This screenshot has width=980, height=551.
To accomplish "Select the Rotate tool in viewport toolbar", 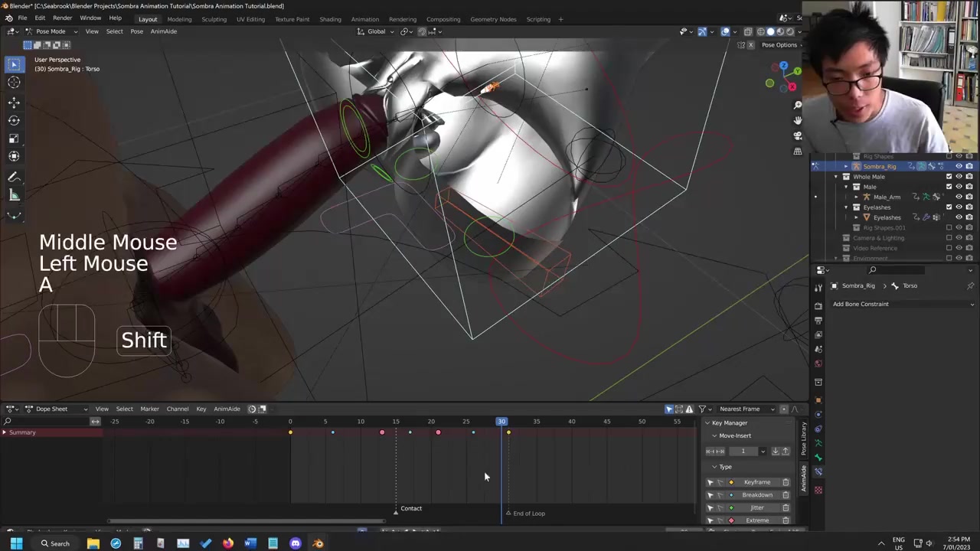I will [14, 120].
